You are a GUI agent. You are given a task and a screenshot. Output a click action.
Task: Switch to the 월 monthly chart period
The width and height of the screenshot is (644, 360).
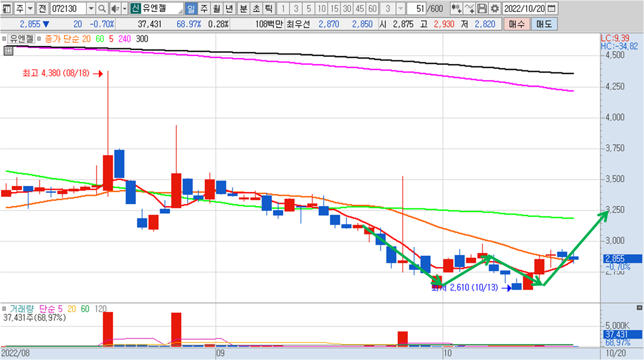click(x=217, y=8)
